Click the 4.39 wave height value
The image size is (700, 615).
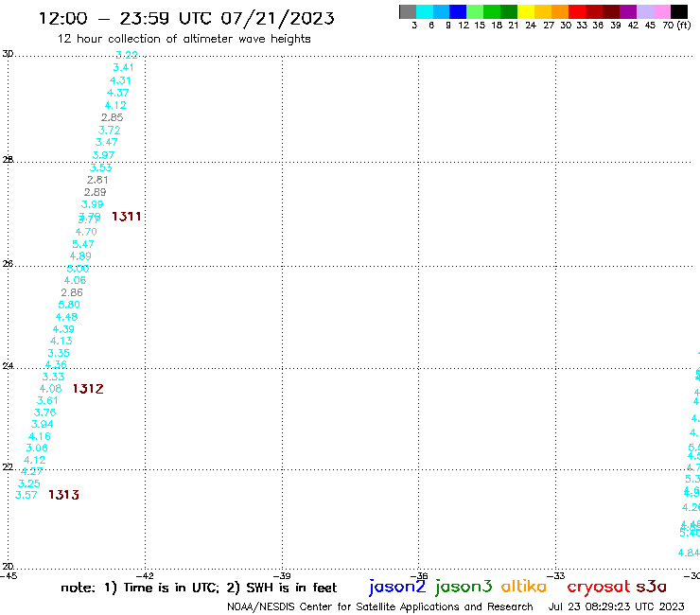pos(63,329)
